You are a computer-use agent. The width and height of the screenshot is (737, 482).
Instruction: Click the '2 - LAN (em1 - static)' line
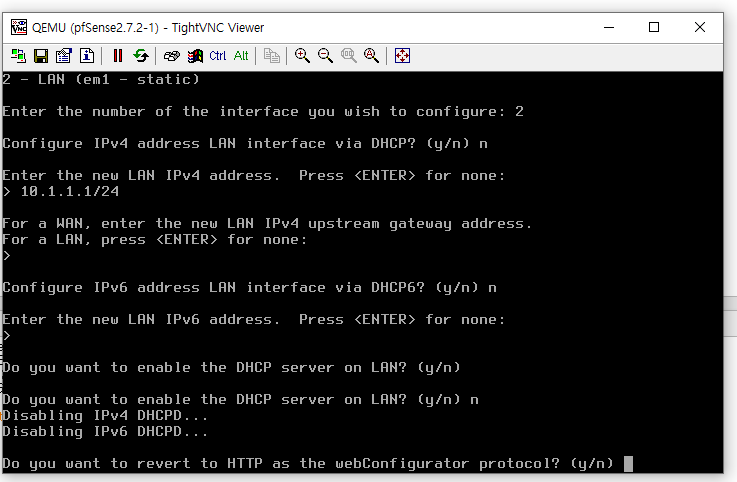(x=101, y=79)
